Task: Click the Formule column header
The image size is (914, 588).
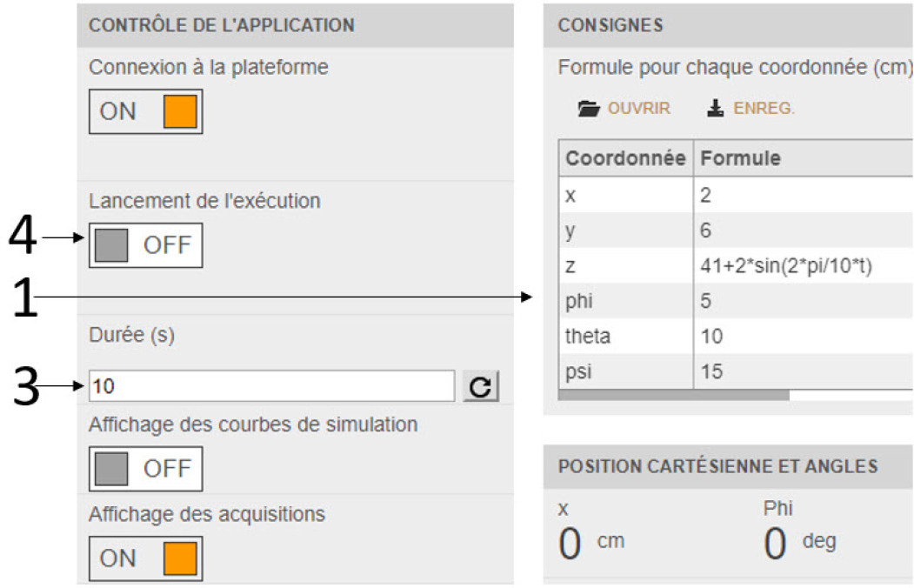Action: (x=804, y=158)
